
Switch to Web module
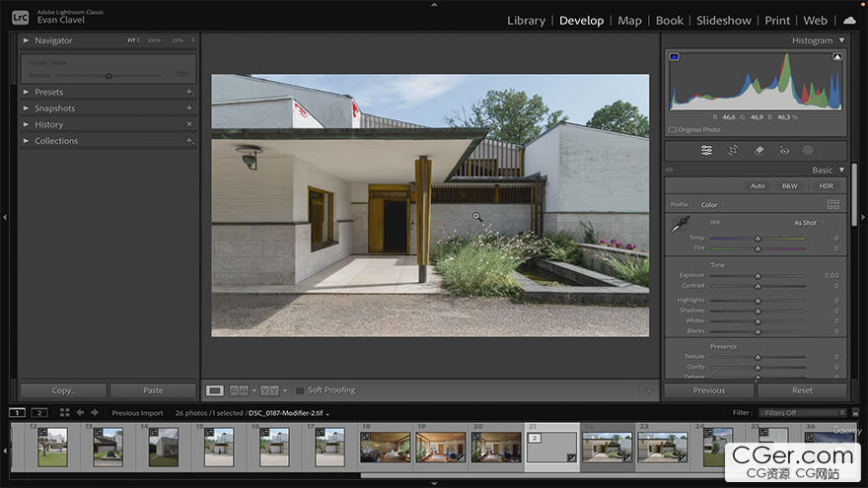815,21
